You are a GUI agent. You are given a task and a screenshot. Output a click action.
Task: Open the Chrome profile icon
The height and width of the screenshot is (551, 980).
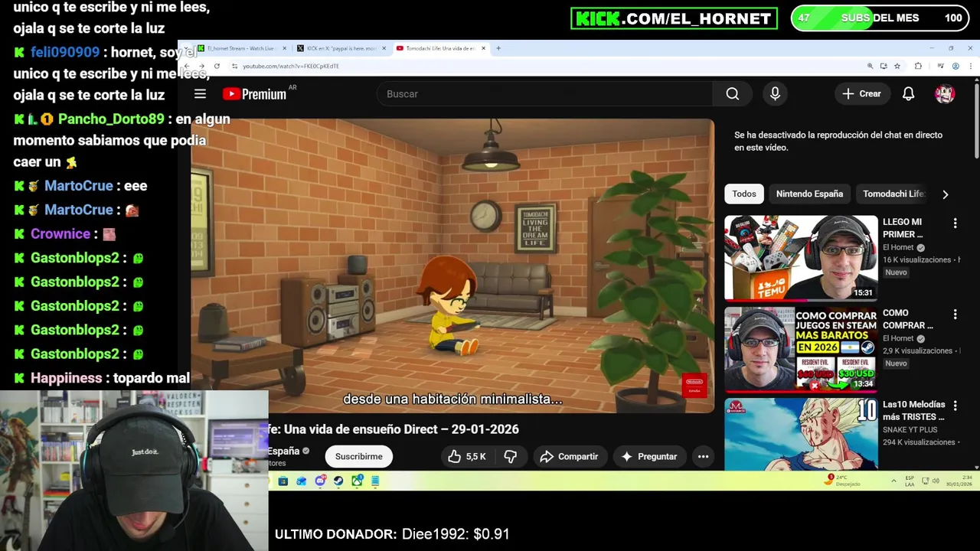coord(955,66)
